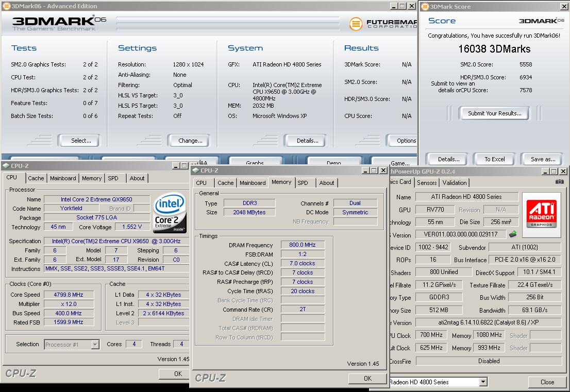Click the Core Voltage 1.552 V value
Image resolution: width=570 pixels, height=392 pixels.
pyautogui.click(x=132, y=227)
